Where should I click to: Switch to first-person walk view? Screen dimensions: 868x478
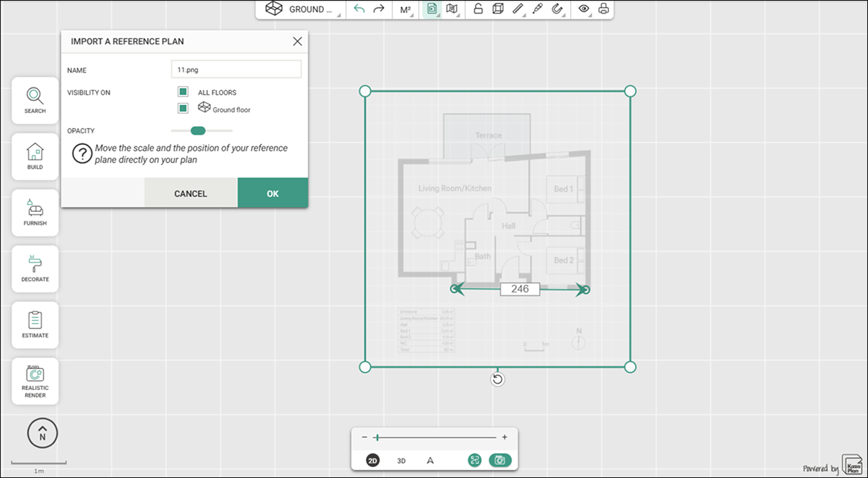pyautogui.click(x=430, y=460)
